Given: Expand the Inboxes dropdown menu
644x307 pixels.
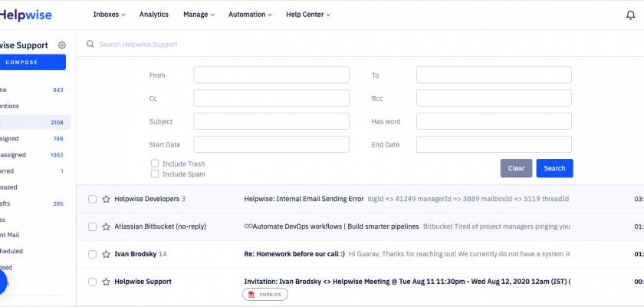Looking at the screenshot, I should (109, 15).
